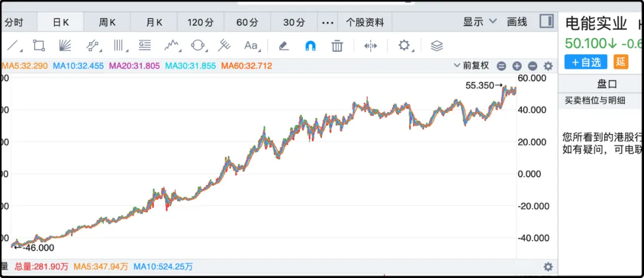Viewport: 644px width, 278px height.
Task: Expand the 前复权 adjustment dropdown
Action: click(x=471, y=65)
